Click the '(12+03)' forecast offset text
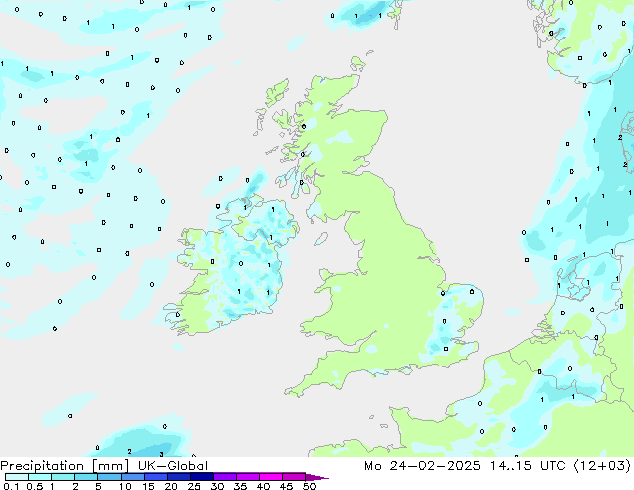The image size is (634, 490). tap(602, 466)
